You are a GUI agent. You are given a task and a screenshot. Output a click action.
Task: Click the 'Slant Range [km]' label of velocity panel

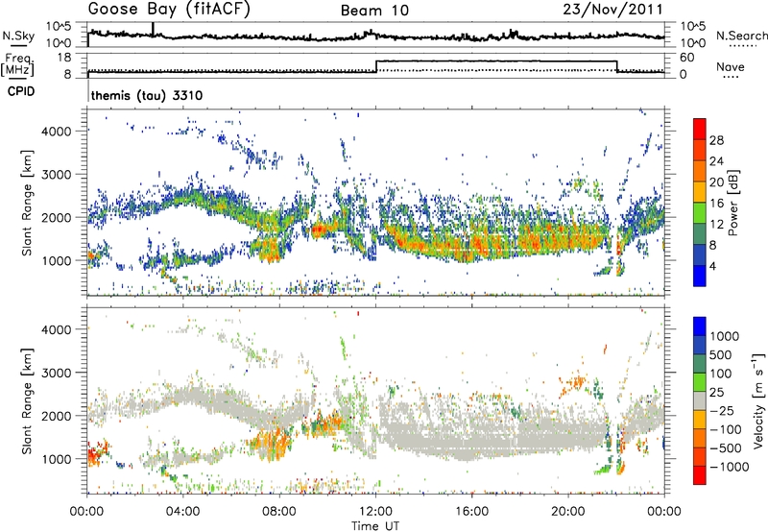[x=26, y=401]
